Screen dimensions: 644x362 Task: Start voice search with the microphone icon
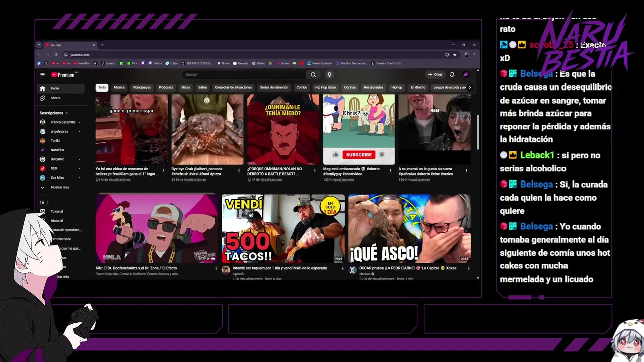(x=329, y=74)
